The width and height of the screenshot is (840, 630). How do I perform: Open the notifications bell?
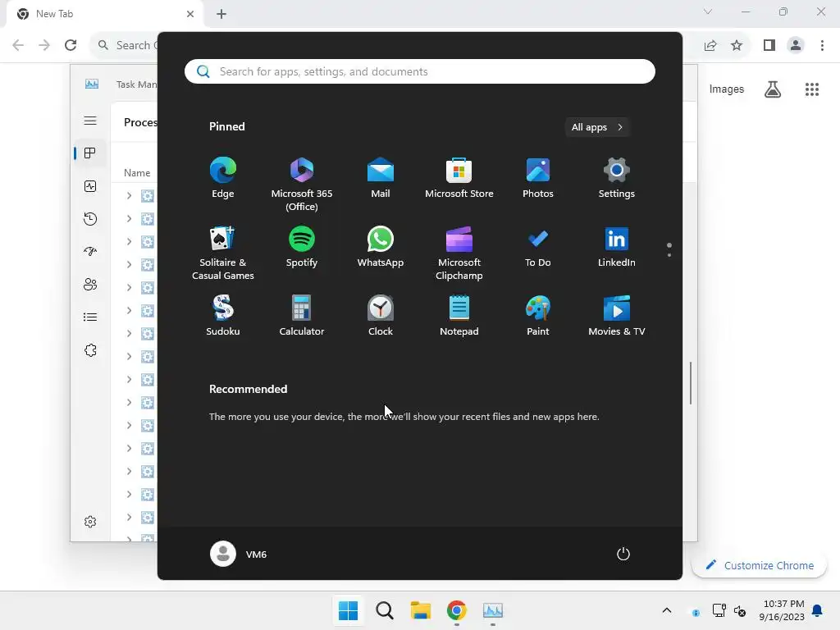pos(817,610)
